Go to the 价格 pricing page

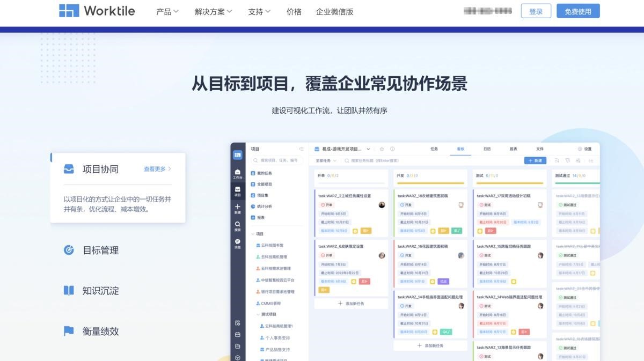click(294, 12)
